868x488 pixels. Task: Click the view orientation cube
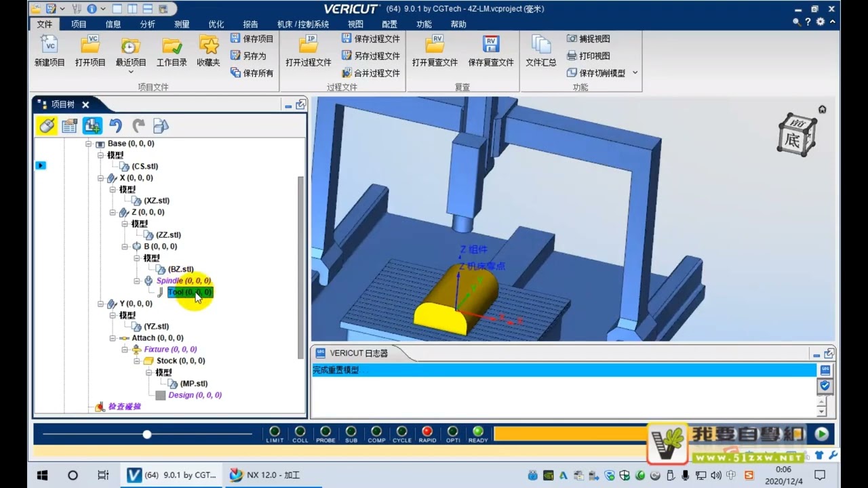tap(797, 135)
